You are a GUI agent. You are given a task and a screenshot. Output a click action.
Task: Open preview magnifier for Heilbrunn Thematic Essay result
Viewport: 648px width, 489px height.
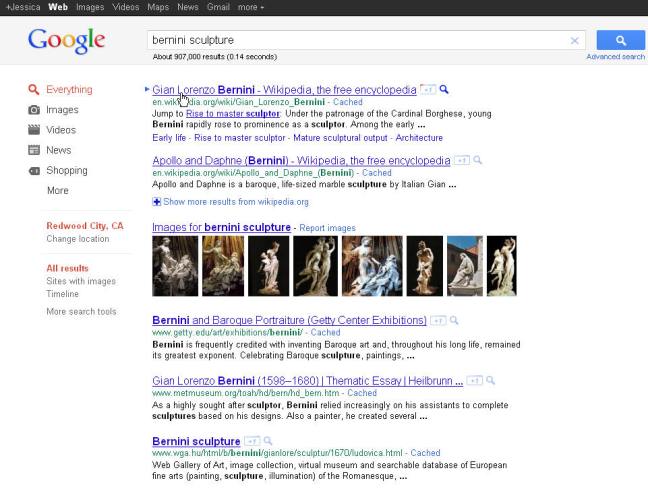click(x=491, y=381)
